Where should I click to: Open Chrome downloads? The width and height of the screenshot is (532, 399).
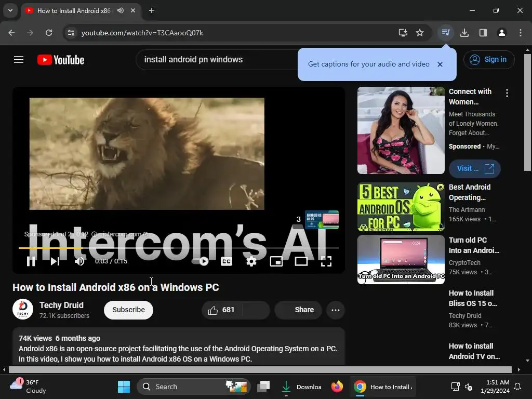click(464, 33)
